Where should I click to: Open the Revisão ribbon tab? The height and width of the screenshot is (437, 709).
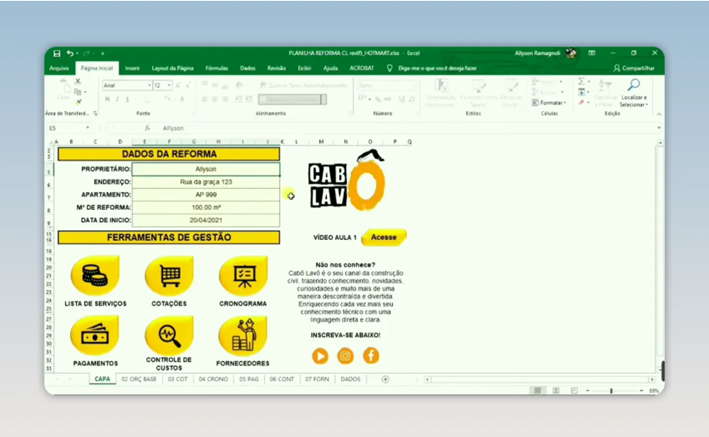pyautogui.click(x=276, y=68)
